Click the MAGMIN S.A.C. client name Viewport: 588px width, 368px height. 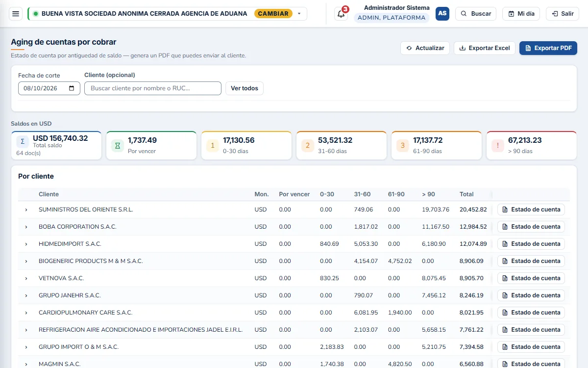coord(60,364)
